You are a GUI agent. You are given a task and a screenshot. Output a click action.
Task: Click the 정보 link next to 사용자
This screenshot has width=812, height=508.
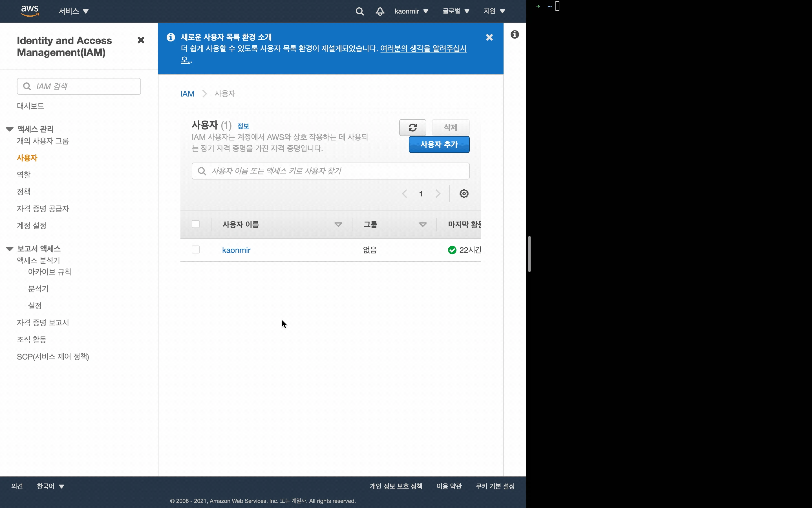tap(243, 126)
